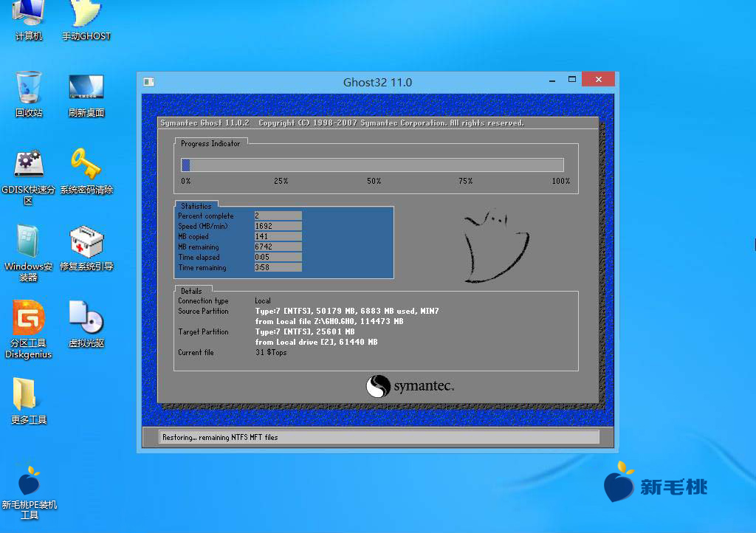Viewport: 756px width, 533px height.
Task: Click the Target Partition 25601 MB line
Action: (305, 332)
